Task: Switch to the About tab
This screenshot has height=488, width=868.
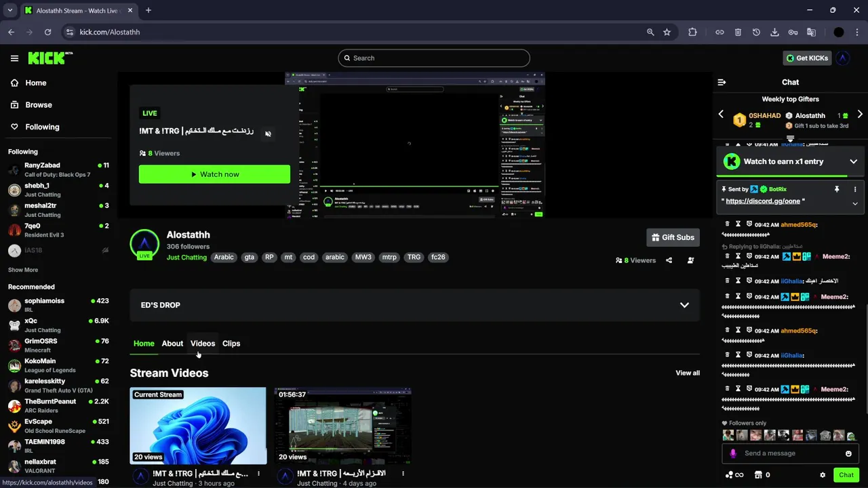Action: (x=172, y=344)
